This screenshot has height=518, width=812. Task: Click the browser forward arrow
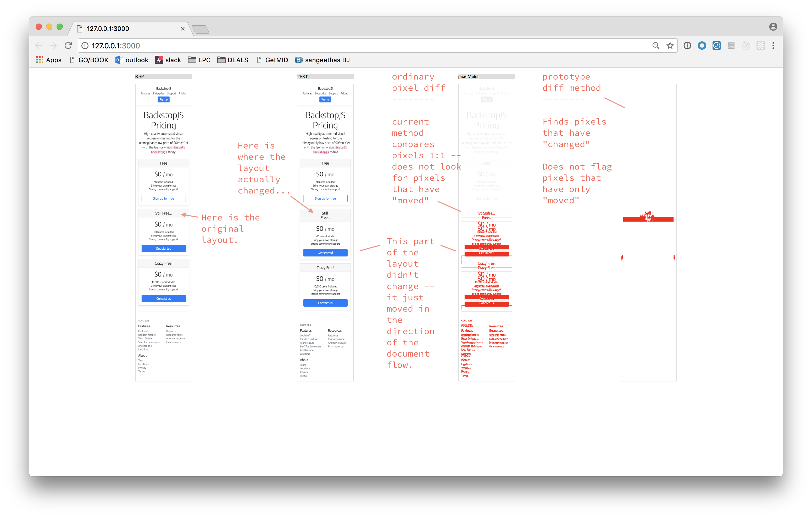point(53,46)
